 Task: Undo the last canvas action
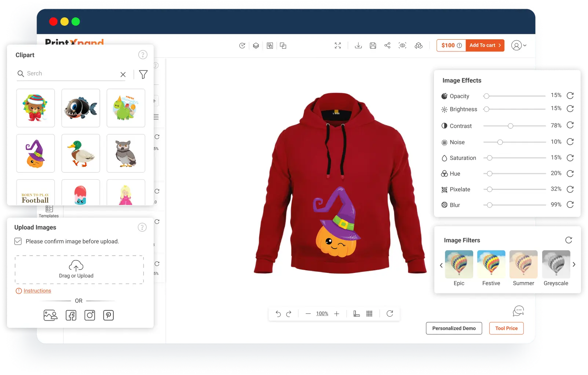pyautogui.click(x=278, y=314)
